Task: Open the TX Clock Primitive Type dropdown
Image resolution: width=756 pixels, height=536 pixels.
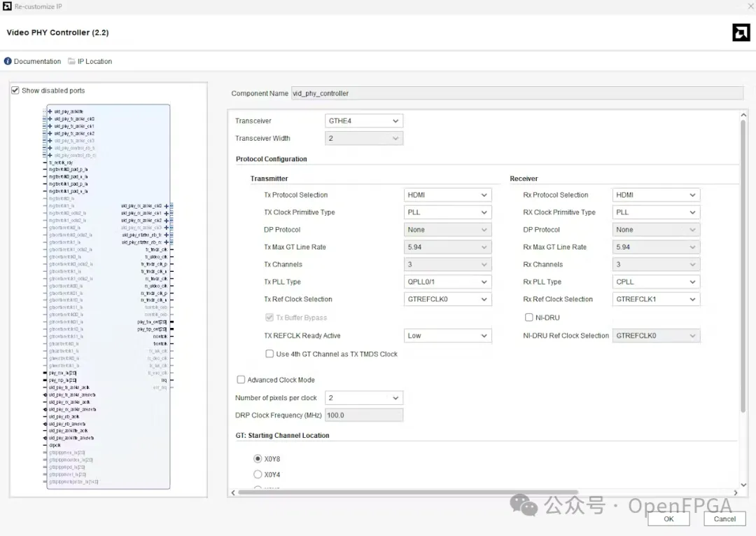Action: click(x=447, y=212)
